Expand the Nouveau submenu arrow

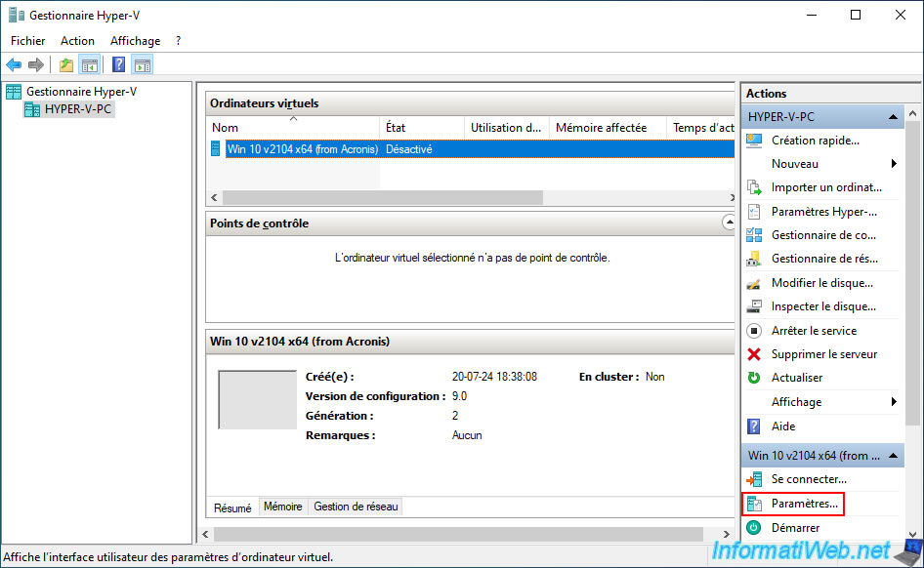894,164
